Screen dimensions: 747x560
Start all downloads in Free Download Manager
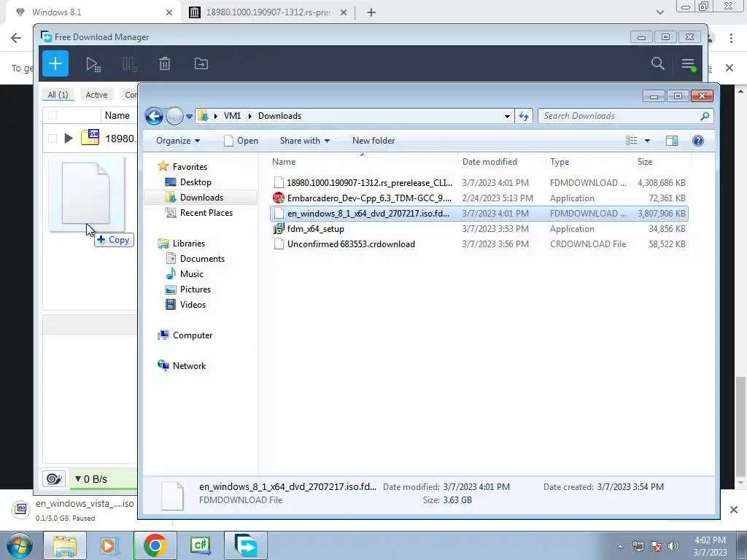(x=93, y=64)
